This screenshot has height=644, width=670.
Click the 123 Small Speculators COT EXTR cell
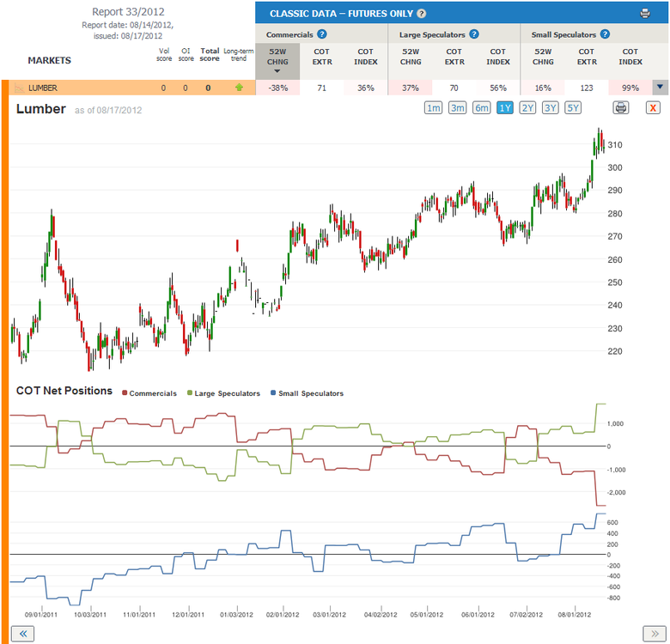587,88
